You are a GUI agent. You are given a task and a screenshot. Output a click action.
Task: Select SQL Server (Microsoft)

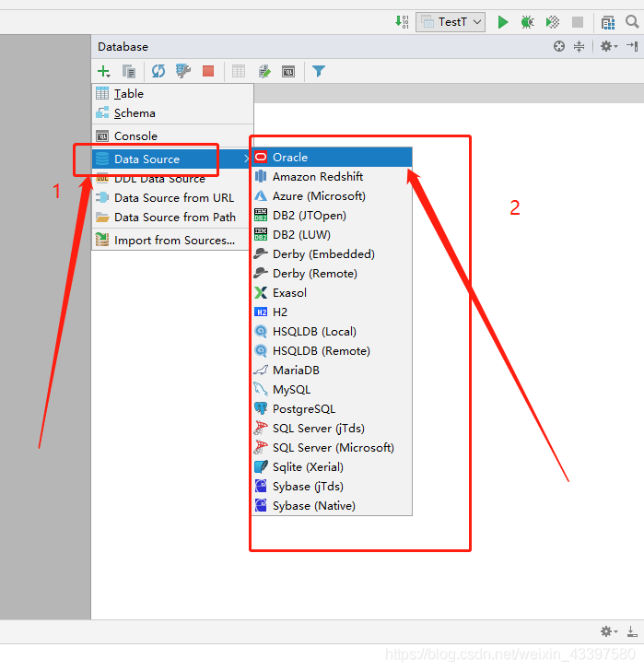(x=333, y=448)
